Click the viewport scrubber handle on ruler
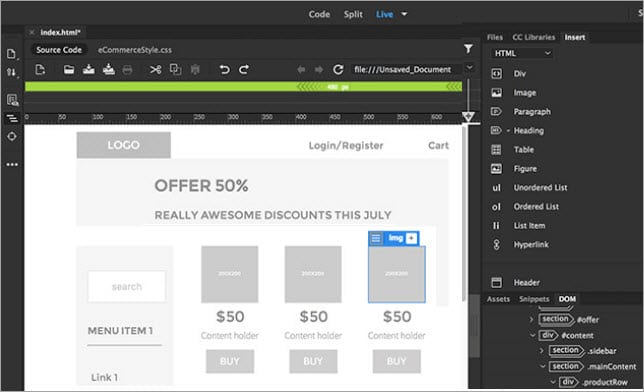The height and width of the screenshot is (392, 644). 468,117
